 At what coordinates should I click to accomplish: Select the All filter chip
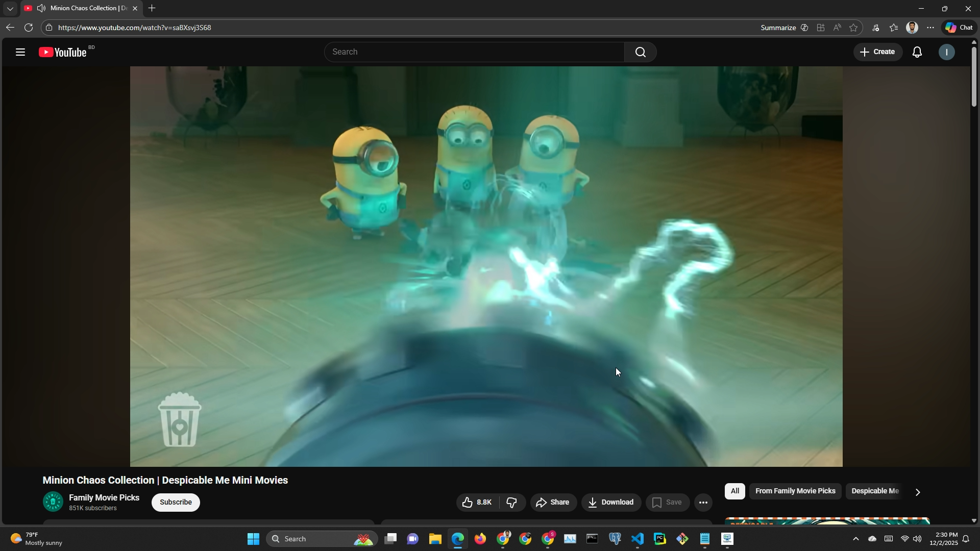734,491
